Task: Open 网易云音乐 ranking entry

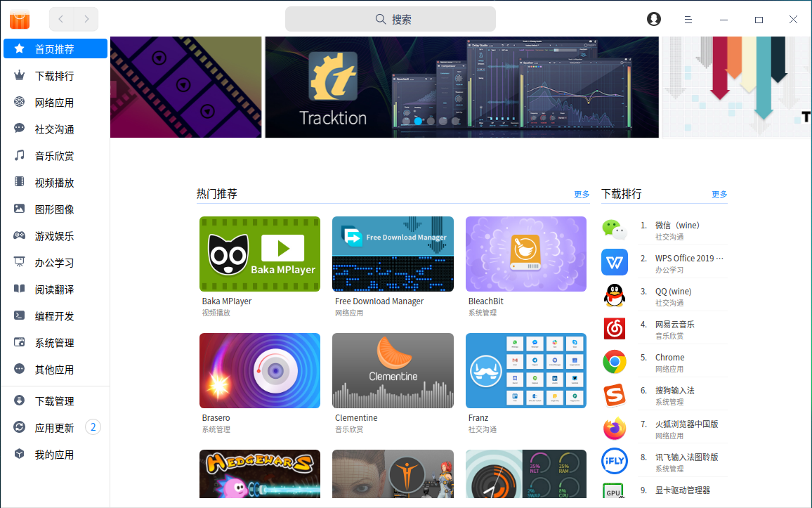Action: point(675,324)
